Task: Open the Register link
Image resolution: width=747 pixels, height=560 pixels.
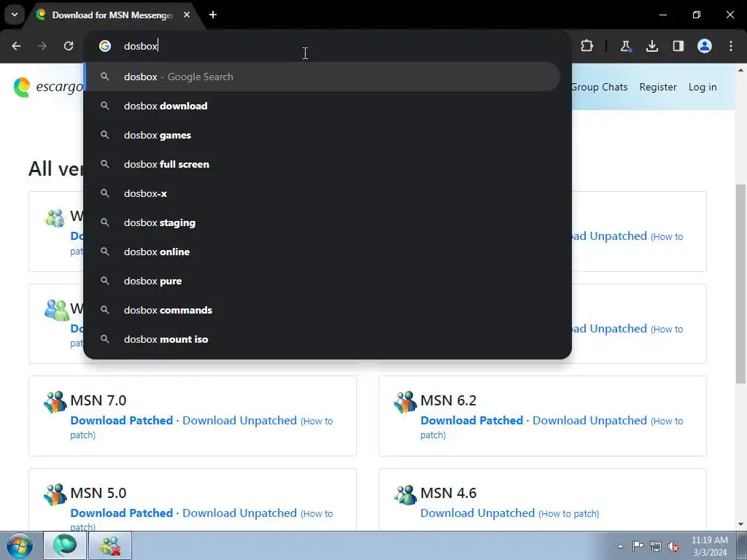Action: coord(658,87)
